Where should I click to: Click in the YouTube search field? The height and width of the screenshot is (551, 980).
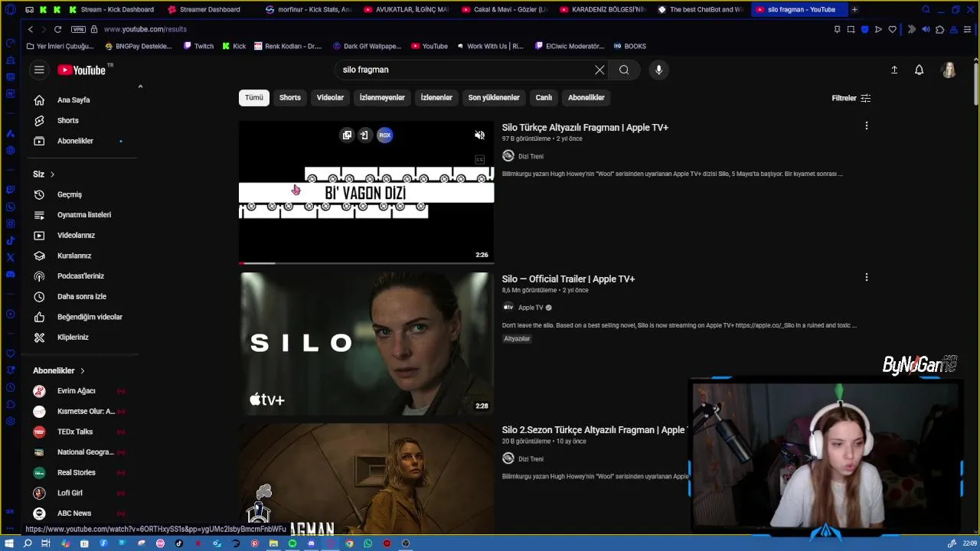(x=463, y=70)
